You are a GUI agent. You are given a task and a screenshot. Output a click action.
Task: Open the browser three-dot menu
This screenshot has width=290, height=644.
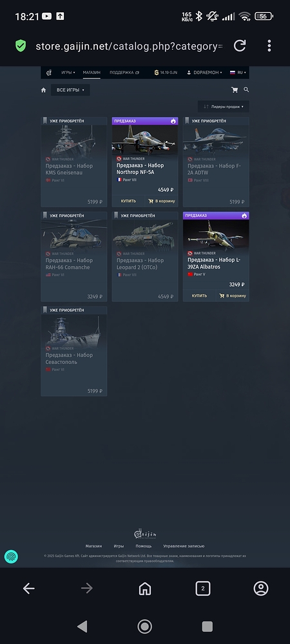point(269,46)
